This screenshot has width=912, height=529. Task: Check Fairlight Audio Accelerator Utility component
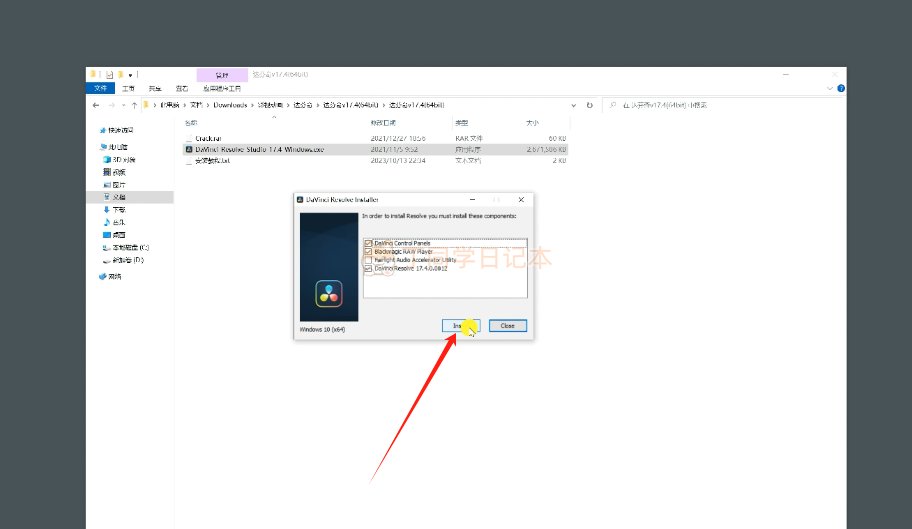point(368,260)
